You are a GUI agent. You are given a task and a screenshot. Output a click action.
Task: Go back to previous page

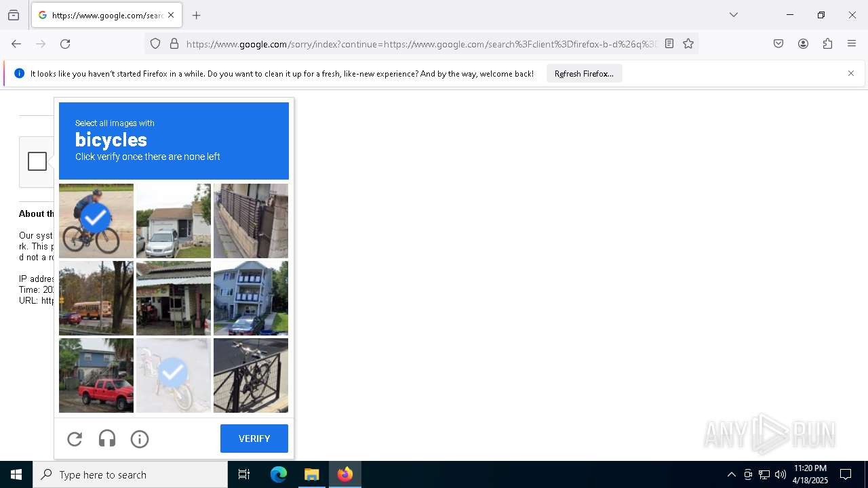(16, 44)
